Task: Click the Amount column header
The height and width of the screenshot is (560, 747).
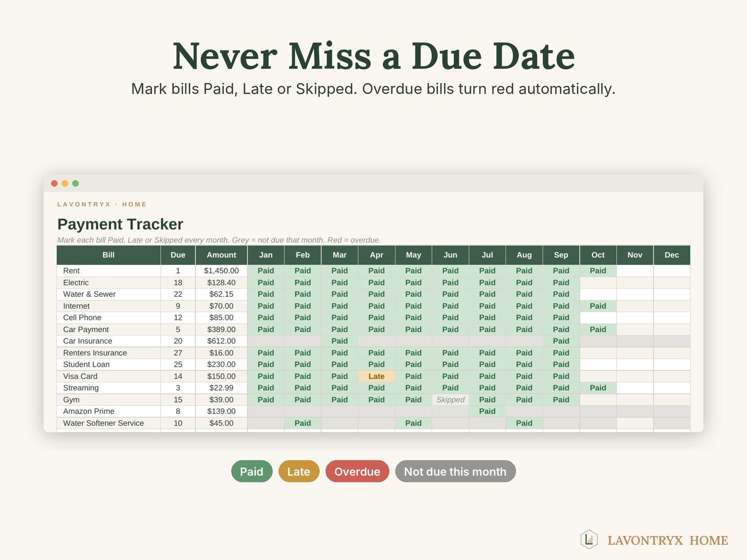Action: click(221, 255)
